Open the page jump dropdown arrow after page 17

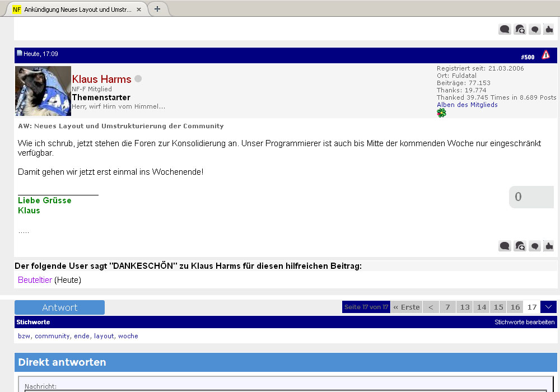[549, 307]
